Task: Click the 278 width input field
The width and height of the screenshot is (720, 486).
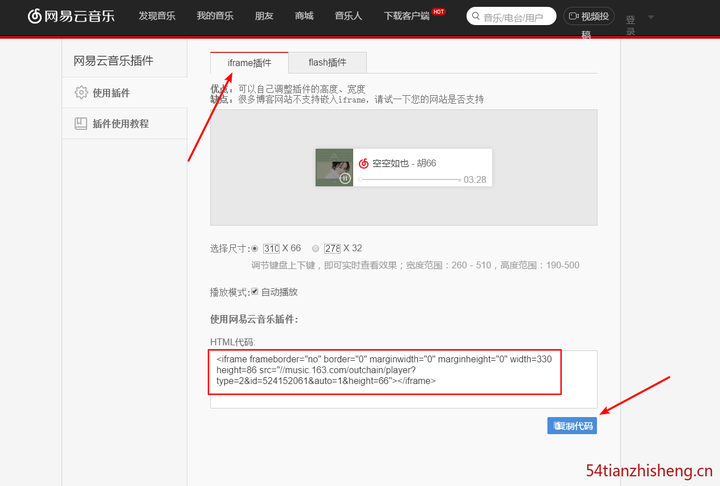Action: pyautogui.click(x=332, y=249)
